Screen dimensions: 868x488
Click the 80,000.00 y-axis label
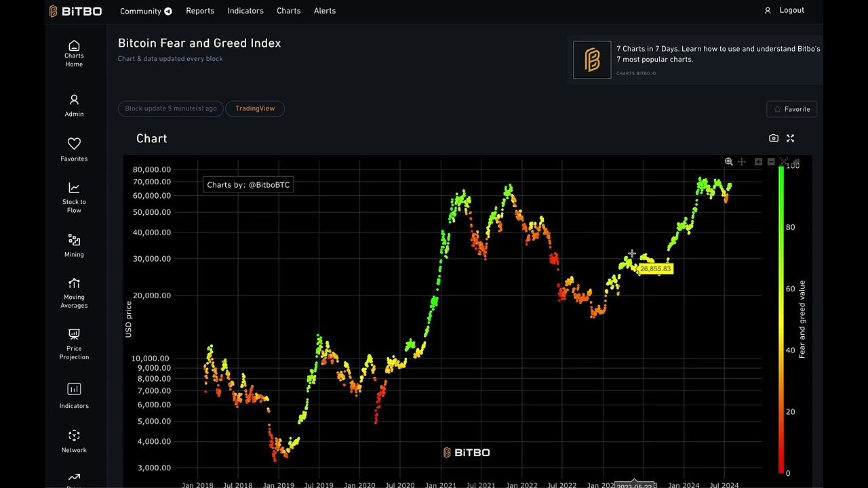coord(152,169)
